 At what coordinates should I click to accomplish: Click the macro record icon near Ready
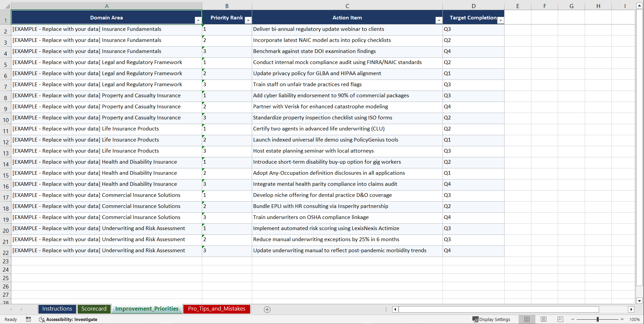point(28,319)
